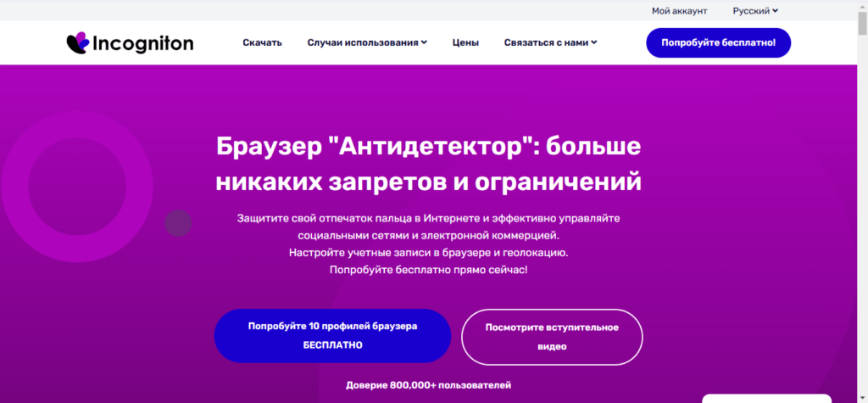Expand the Случаи использования menu
868x403 pixels.
coord(367,42)
